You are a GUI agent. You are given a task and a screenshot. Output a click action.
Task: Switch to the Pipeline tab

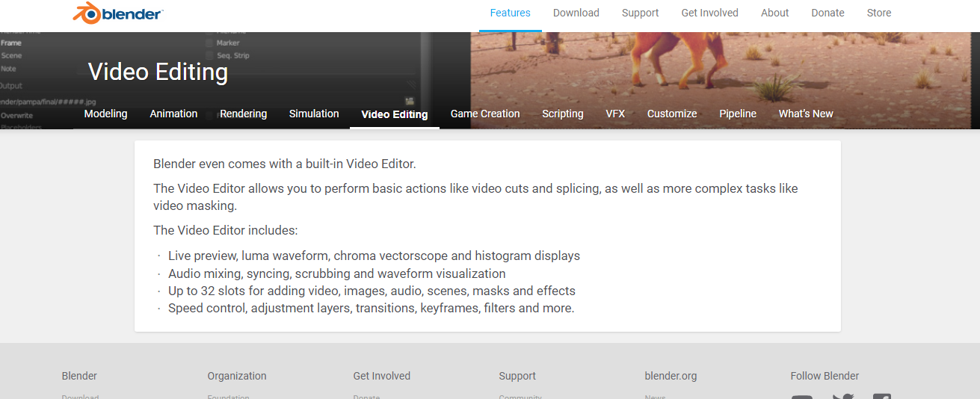[738, 114]
